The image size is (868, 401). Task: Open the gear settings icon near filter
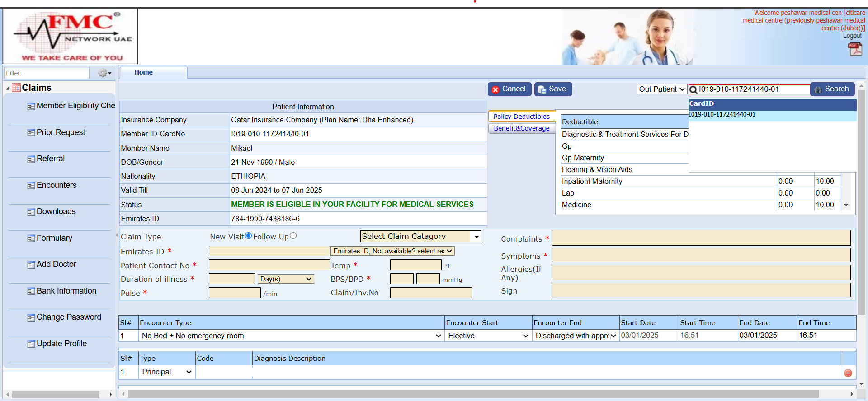click(x=104, y=73)
